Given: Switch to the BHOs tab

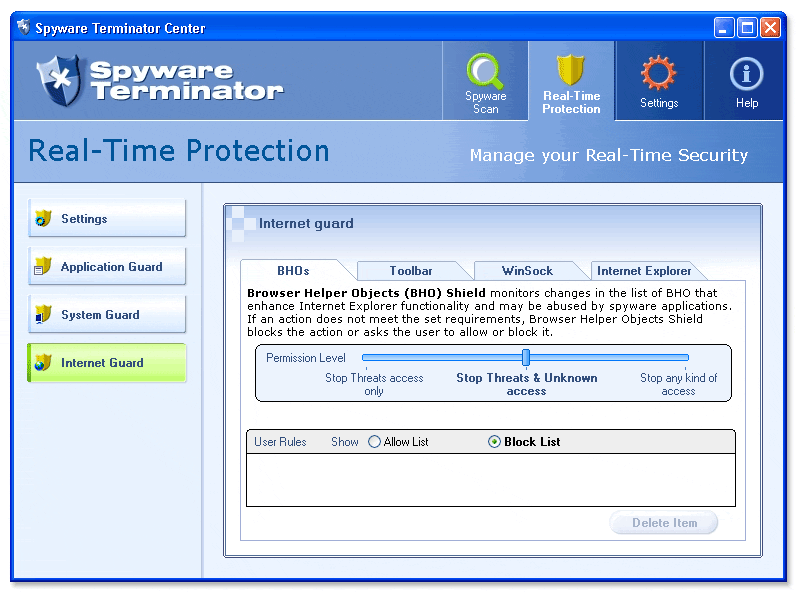Looking at the screenshot, I should 293,271.
